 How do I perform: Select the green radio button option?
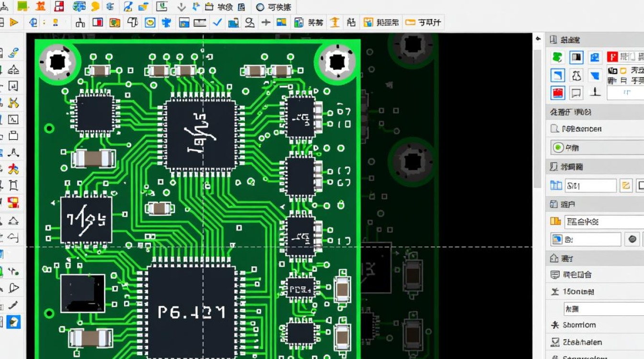point(558,148)
